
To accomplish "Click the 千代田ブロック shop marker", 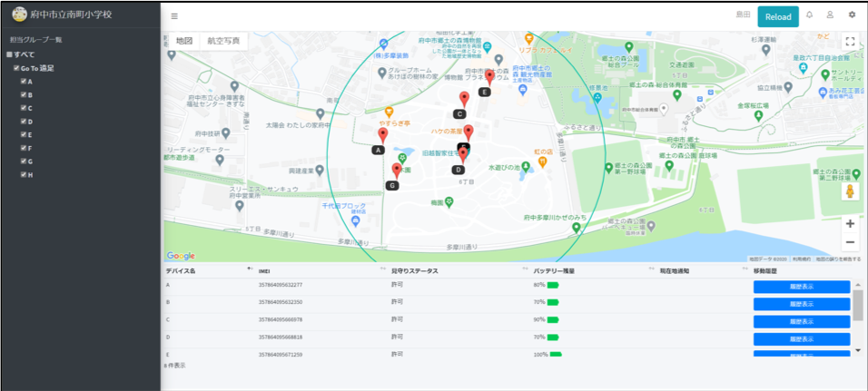I will click(x=355, y=221).
